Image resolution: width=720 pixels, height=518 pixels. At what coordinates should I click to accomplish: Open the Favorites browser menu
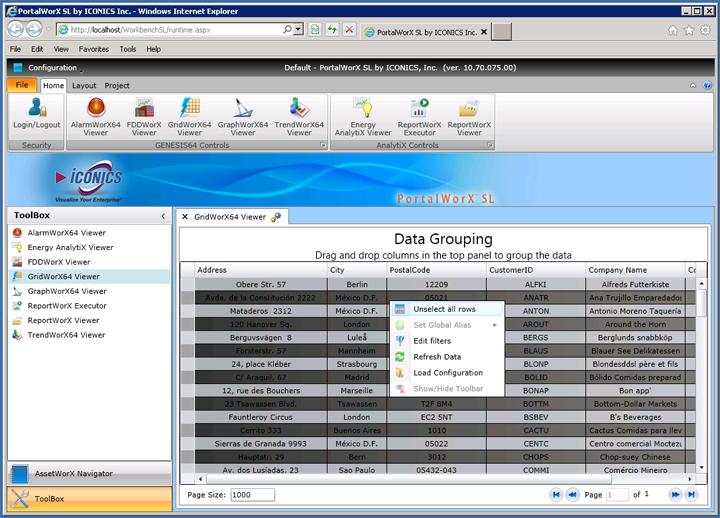coord(94,49)
